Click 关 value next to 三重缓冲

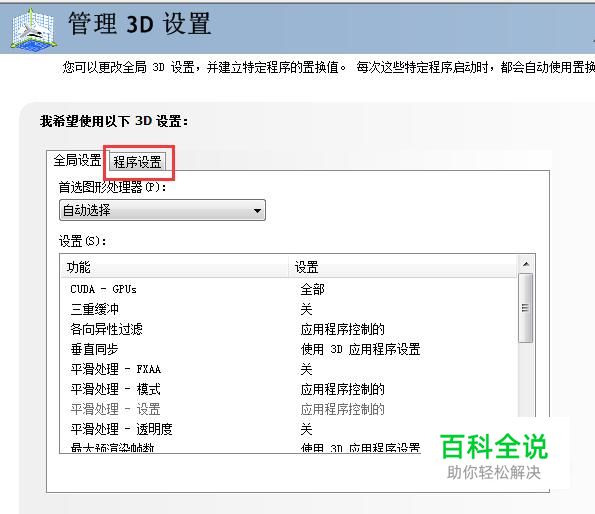pos(306,310)
